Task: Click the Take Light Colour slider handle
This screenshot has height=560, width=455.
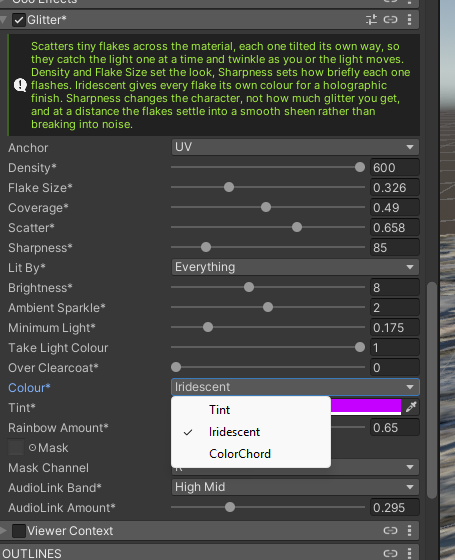Action: 360,347
